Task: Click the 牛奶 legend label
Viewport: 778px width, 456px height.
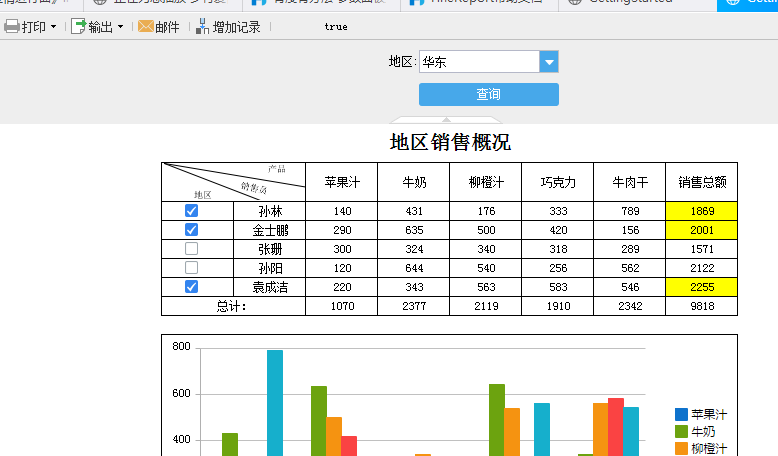Action: pyautogui.click(x=704, y=432)
